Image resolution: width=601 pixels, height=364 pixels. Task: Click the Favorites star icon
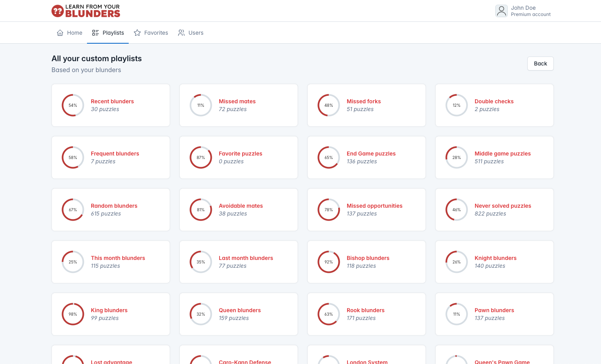137,33
